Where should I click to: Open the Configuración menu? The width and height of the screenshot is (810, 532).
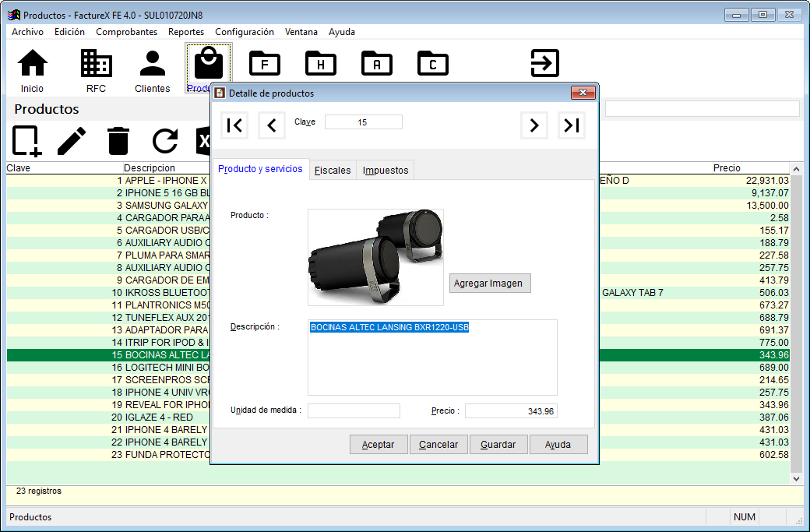245,32
